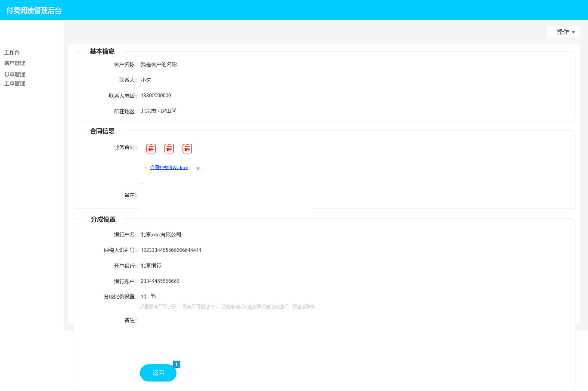Screen dimensions: 588x391
Task: Click the 基本信息 section heading
Action: (x=102, y=51)
